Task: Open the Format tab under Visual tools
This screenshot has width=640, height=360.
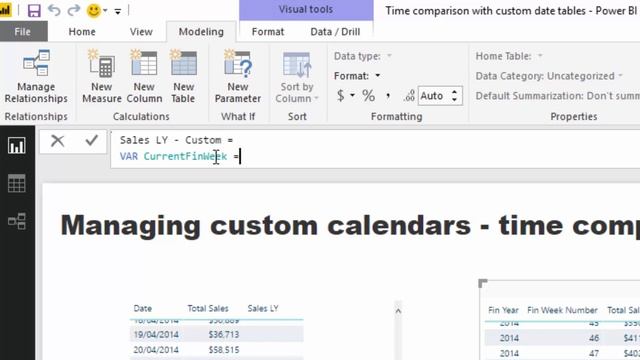Action: pos(268,31)
